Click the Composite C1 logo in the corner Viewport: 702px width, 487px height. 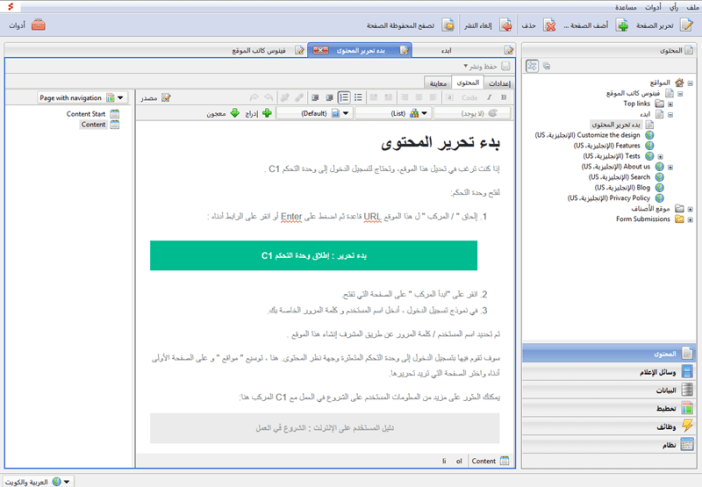click(x=11, y=6)
